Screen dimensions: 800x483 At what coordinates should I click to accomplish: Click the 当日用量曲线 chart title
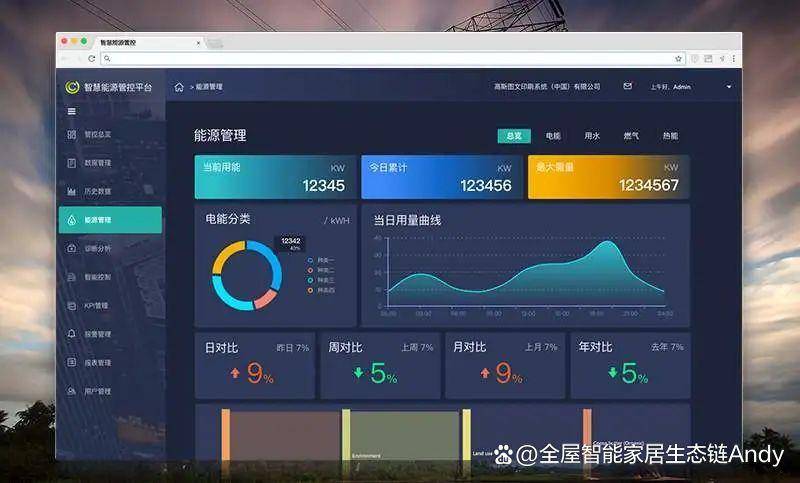pyautogui.click(x=407, y=220)
